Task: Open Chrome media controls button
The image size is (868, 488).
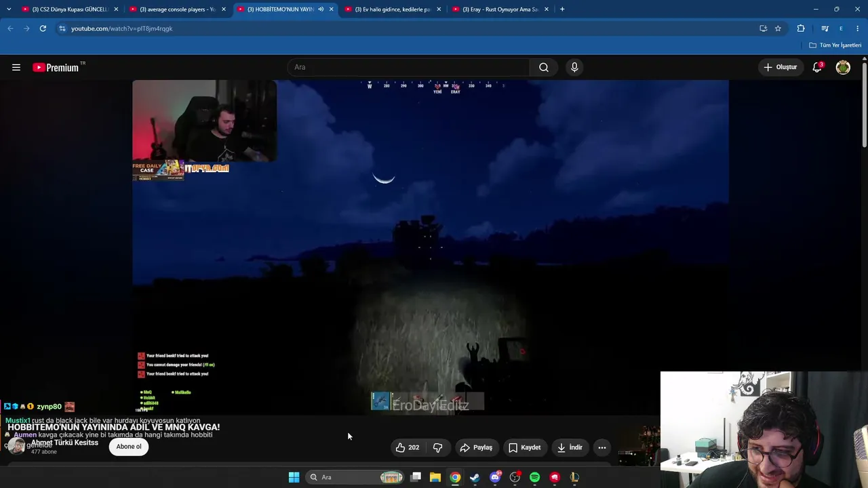Action: click(825, 28)
